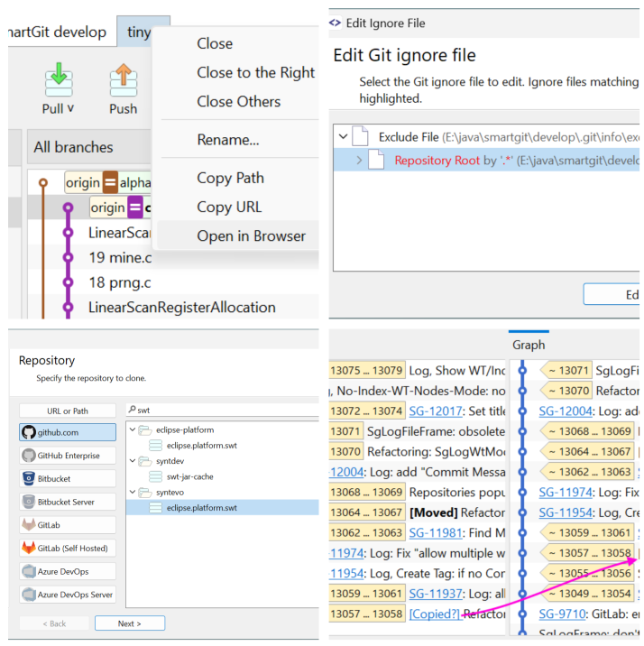Choose Close from the tab context menu

pos(215,43)
